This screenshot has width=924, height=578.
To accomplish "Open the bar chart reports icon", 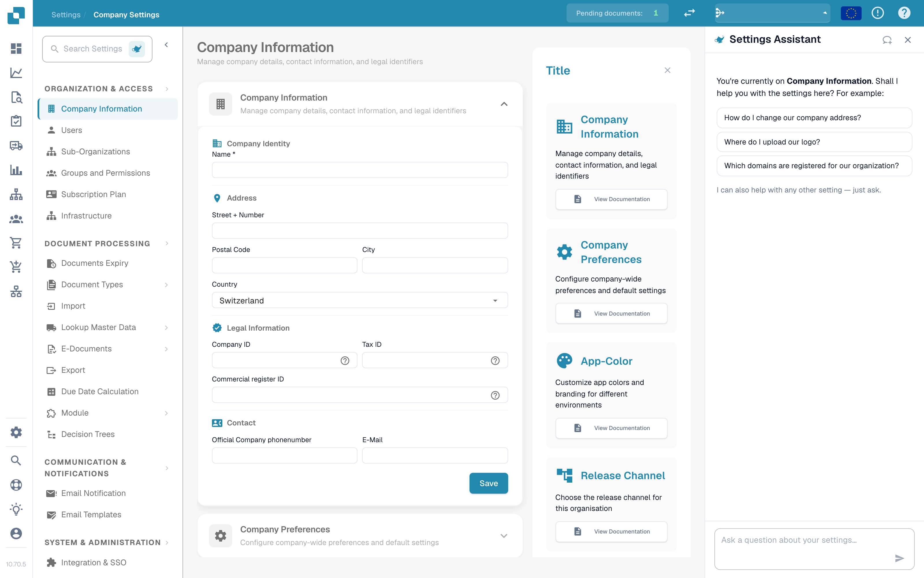I will 16,170.
